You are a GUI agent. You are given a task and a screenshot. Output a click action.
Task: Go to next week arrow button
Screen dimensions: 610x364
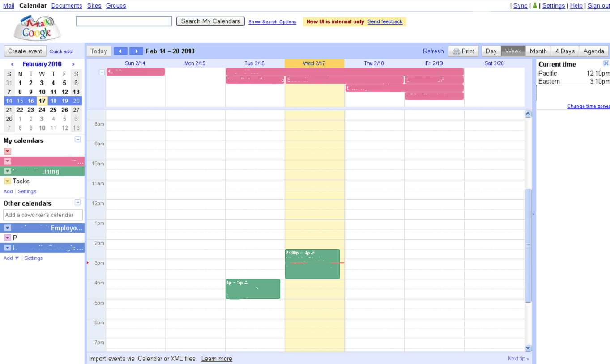coord(136,51)
